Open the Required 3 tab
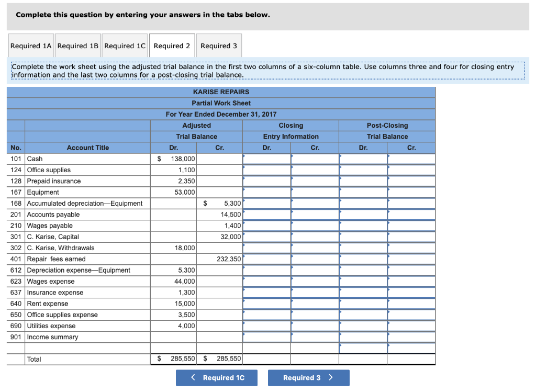The width and height of the screenshot is (536, 392). pos(219,46)
